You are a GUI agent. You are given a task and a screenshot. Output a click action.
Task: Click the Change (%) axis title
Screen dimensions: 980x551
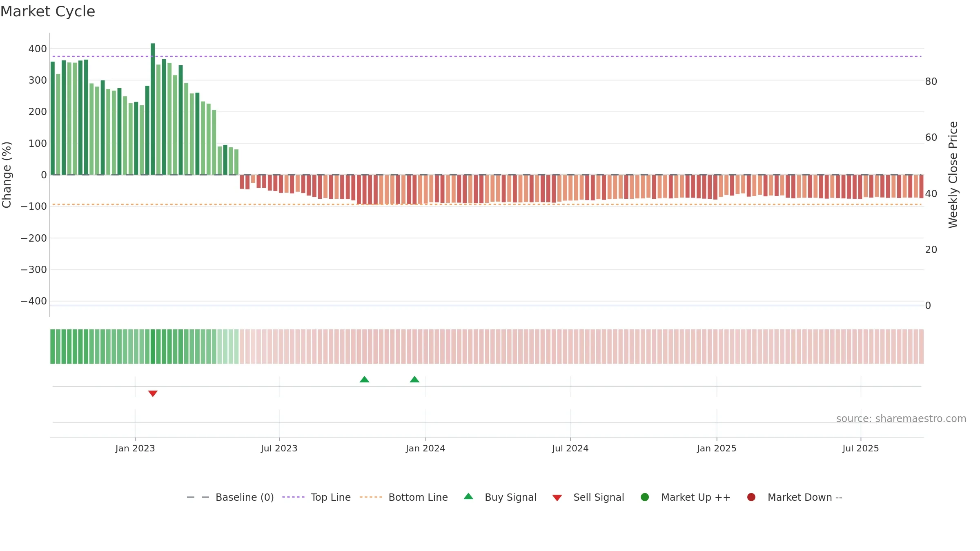pos(7,175)
